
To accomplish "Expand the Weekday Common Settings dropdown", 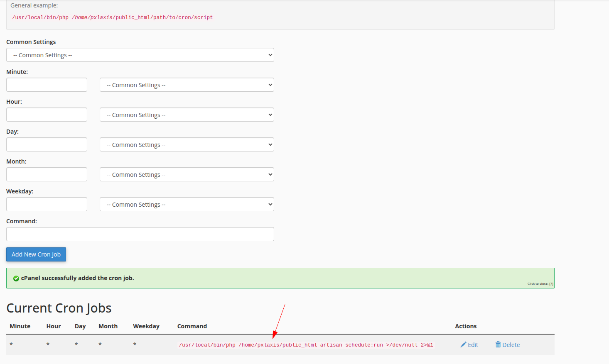I will 187,204.
